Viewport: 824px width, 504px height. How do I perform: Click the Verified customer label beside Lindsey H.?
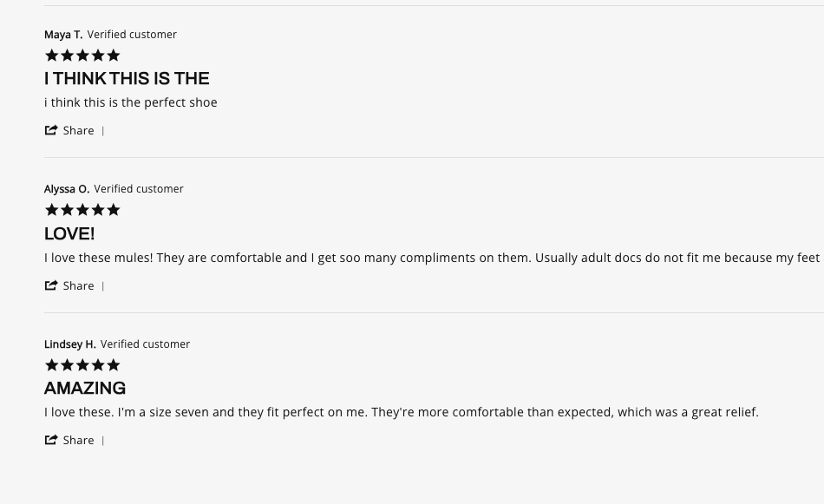coord(145,344)
